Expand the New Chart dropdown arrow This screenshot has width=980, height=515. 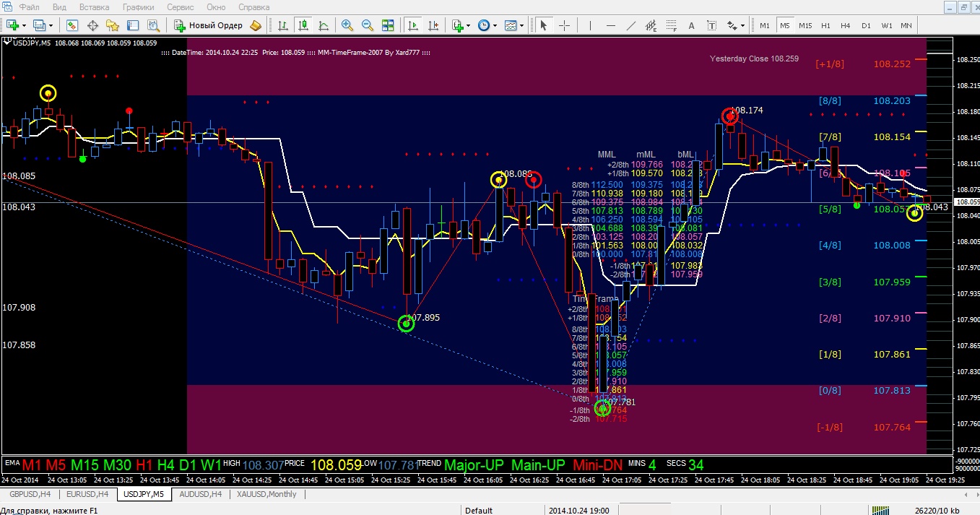[x=24, y=25]
